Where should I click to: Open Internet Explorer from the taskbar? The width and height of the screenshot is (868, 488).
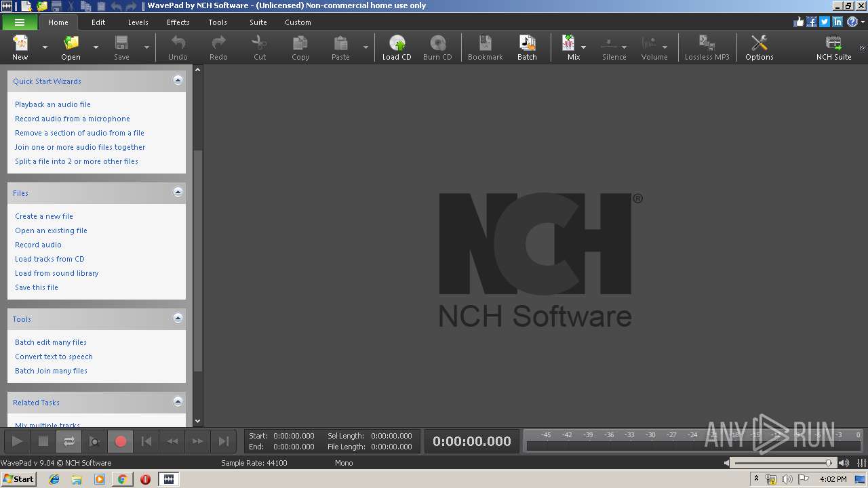(x=54, y=479)
